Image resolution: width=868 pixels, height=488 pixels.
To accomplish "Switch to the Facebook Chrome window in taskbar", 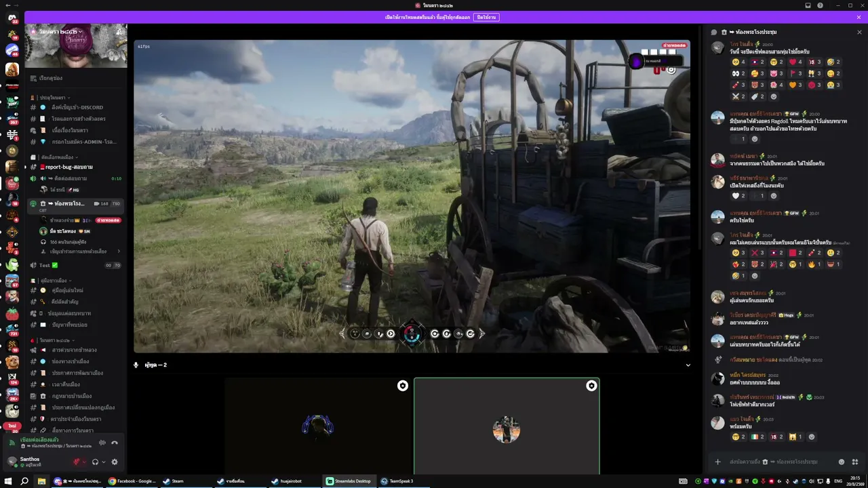I will coord(132,481).
